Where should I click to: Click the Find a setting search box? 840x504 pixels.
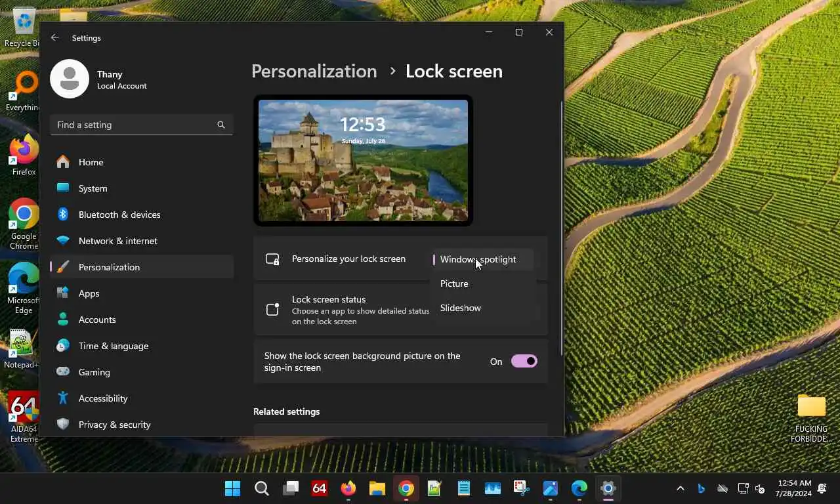[141, 125]
